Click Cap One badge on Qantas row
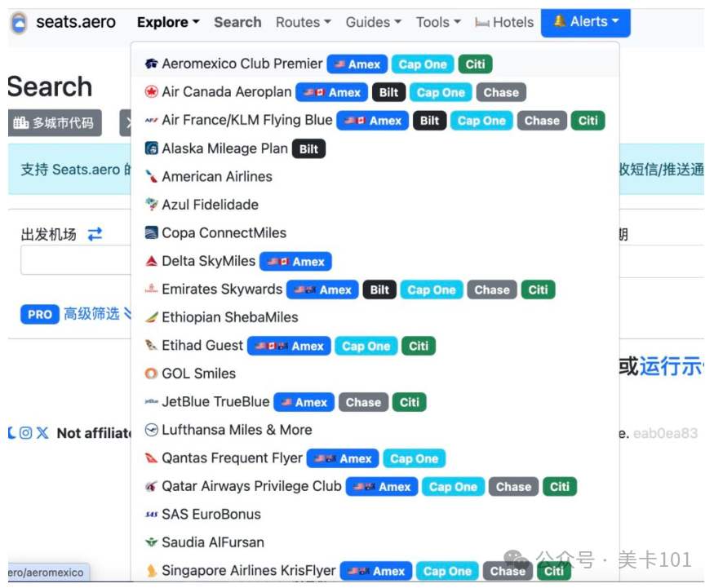The height and width of the screenshot is (588, 714). coord(414,459)
